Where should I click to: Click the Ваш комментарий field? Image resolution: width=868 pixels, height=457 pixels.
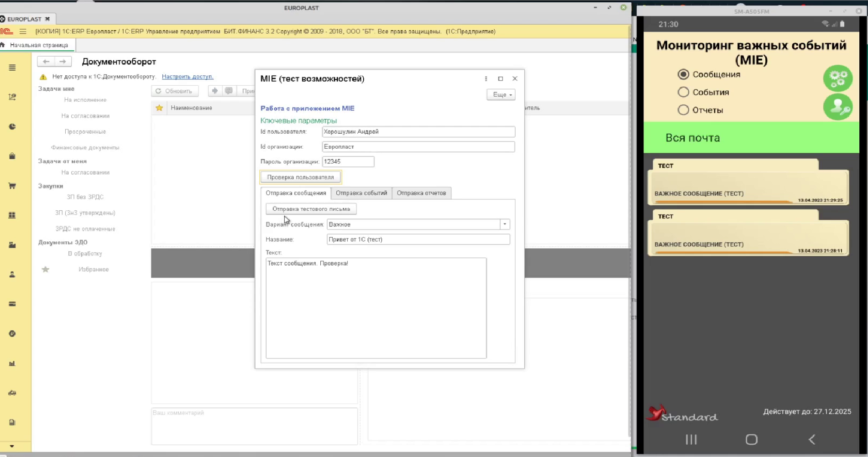coord(254,426)
